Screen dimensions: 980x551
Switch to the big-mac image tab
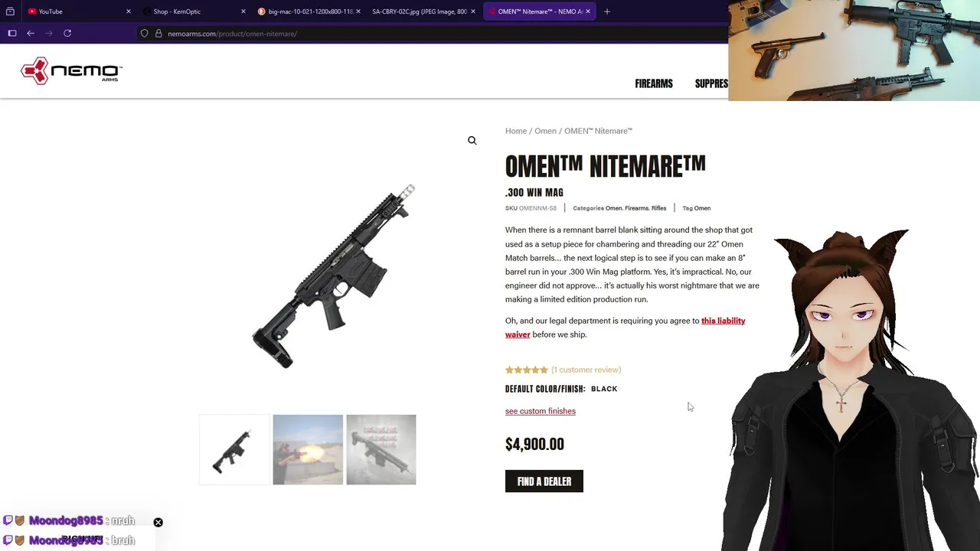point(306,11)
